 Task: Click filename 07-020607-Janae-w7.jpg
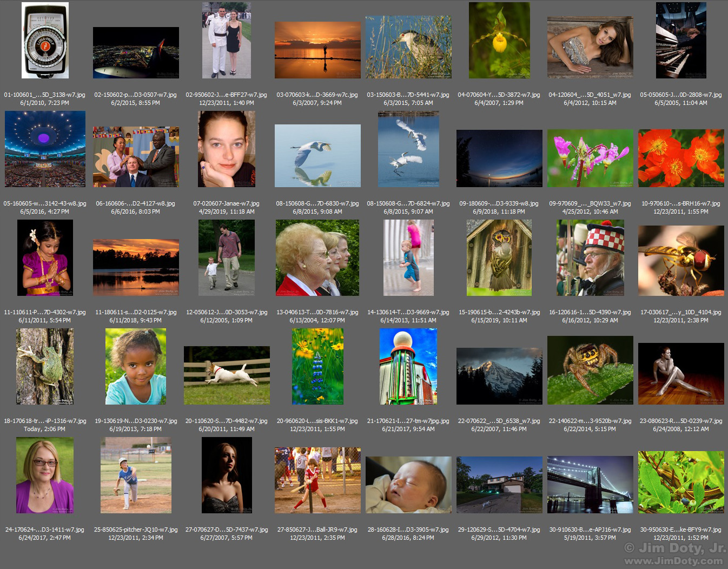(227, 204)
